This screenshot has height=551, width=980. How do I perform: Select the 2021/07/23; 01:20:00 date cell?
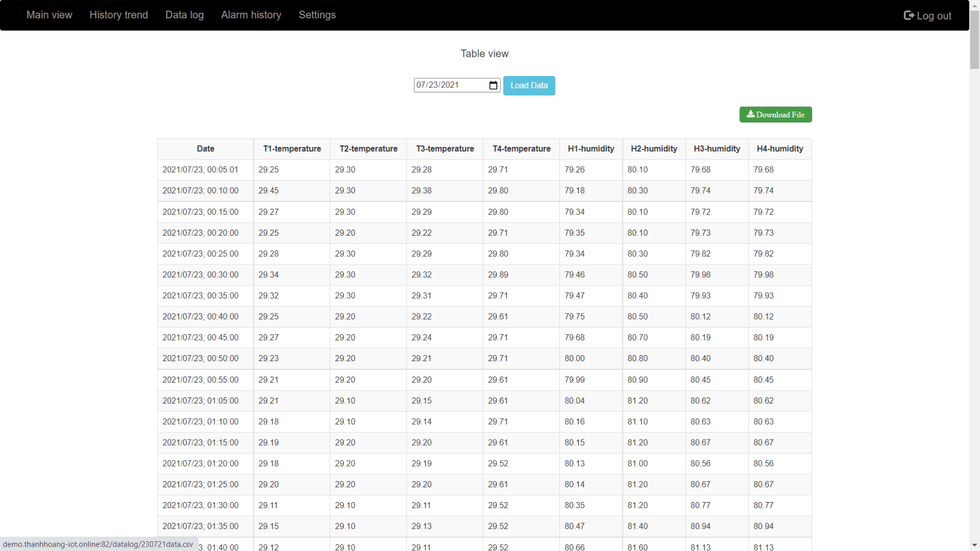[206, 463]
